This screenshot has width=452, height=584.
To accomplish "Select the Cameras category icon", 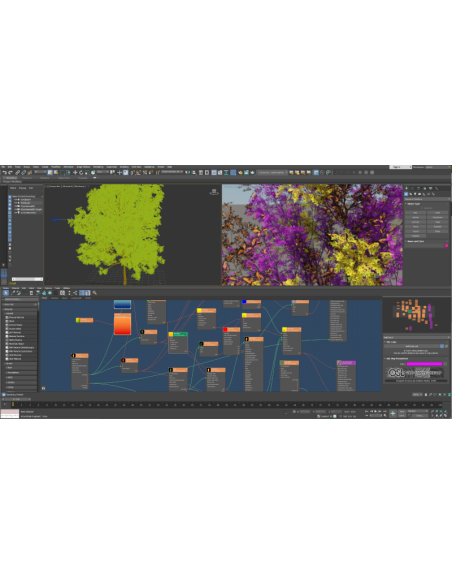I will (x=420, y=194).
